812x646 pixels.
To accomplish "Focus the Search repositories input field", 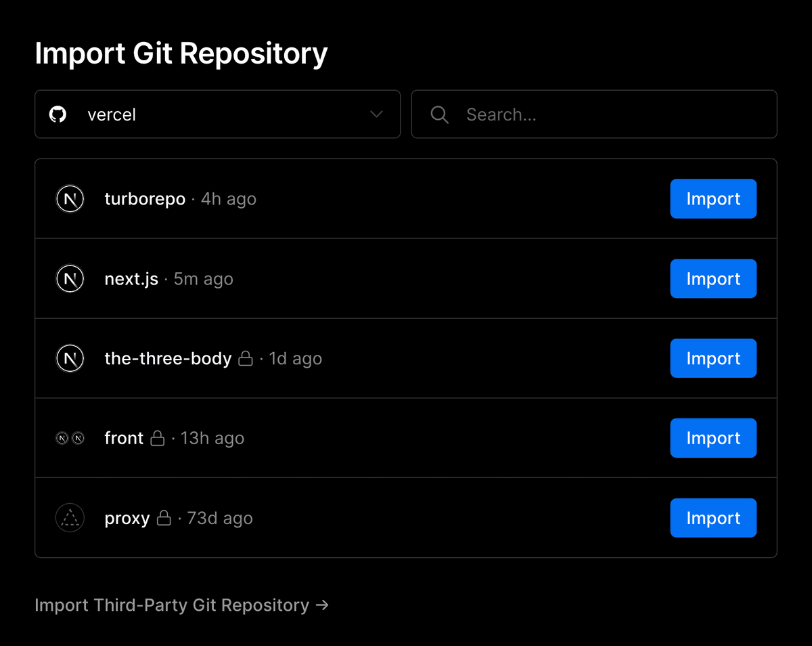I will [x=609, y=114].
